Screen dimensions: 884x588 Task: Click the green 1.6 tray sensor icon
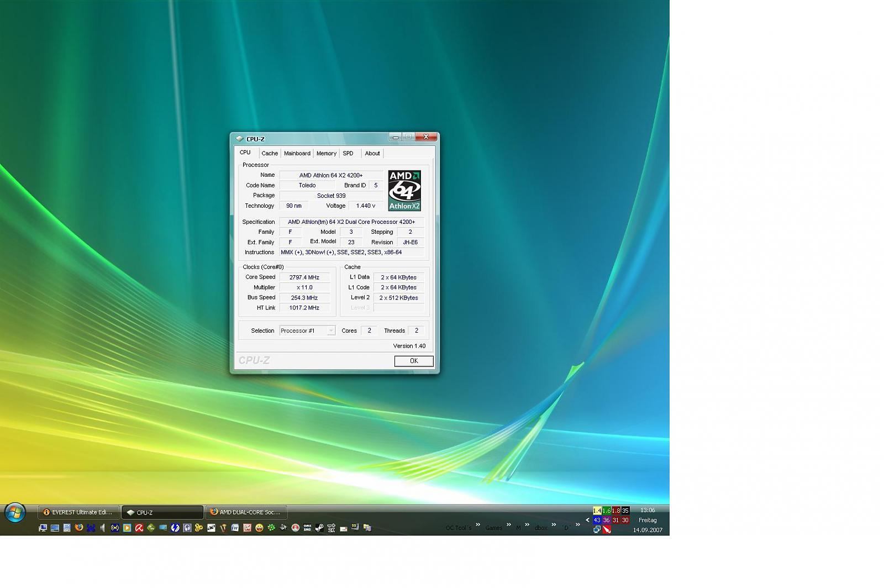tap(606, 511)
